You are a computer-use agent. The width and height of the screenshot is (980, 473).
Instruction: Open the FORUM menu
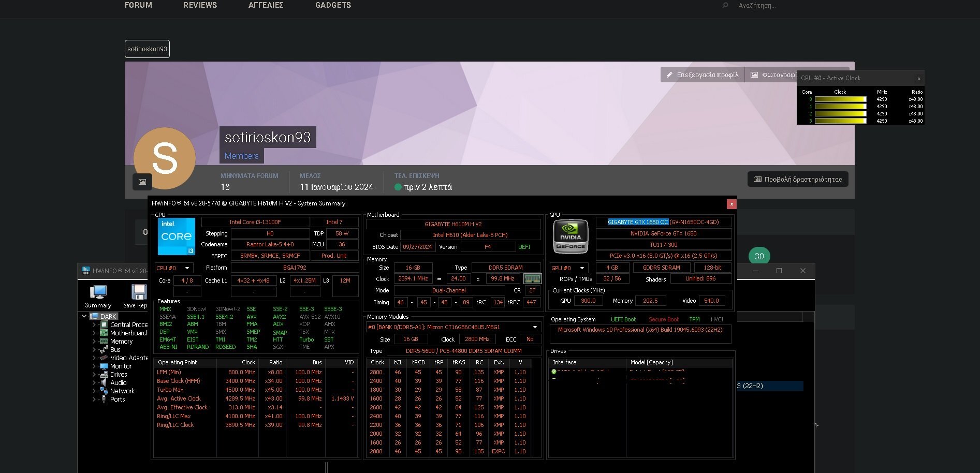[138, 5]
